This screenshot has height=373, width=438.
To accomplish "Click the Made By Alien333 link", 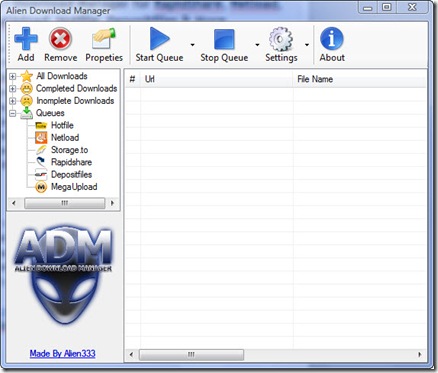I will 62,354.
